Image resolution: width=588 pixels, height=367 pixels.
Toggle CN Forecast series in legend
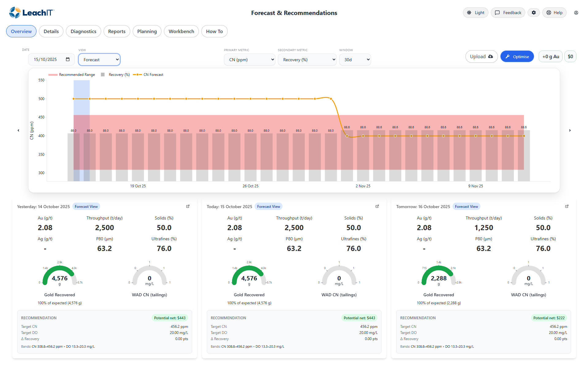148,75
